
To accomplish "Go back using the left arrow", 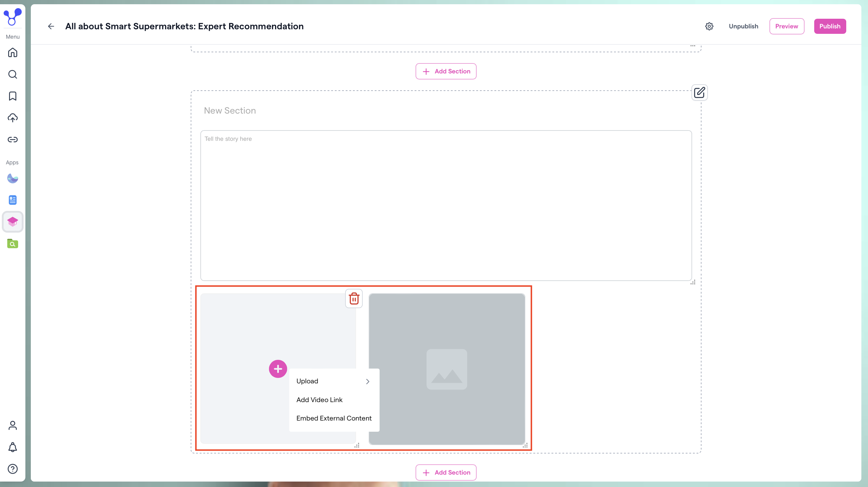I will (51, 26).
